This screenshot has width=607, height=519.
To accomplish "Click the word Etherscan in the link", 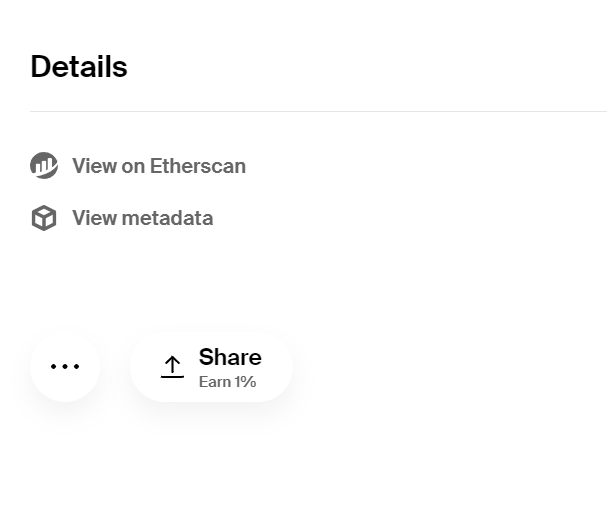I will (x=198, y=166).
